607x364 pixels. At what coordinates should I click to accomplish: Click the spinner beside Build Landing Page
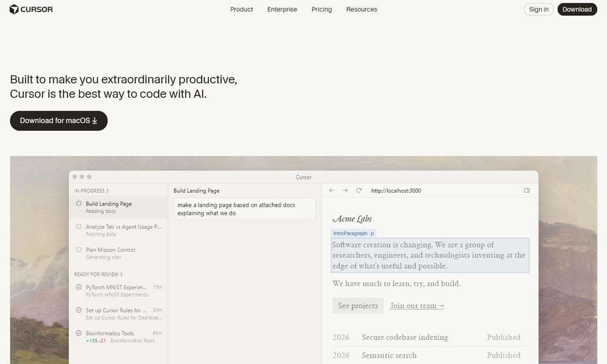click(78, 203)
